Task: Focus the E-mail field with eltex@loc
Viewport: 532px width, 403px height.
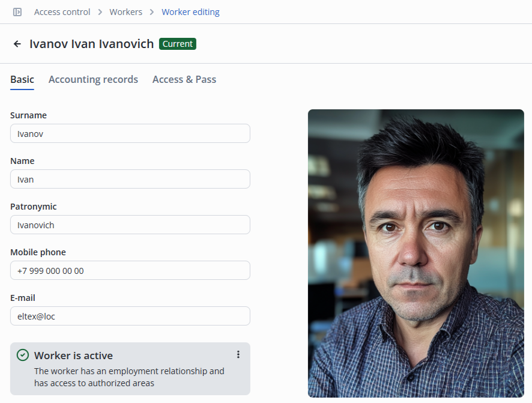Action: pos(130,317)
